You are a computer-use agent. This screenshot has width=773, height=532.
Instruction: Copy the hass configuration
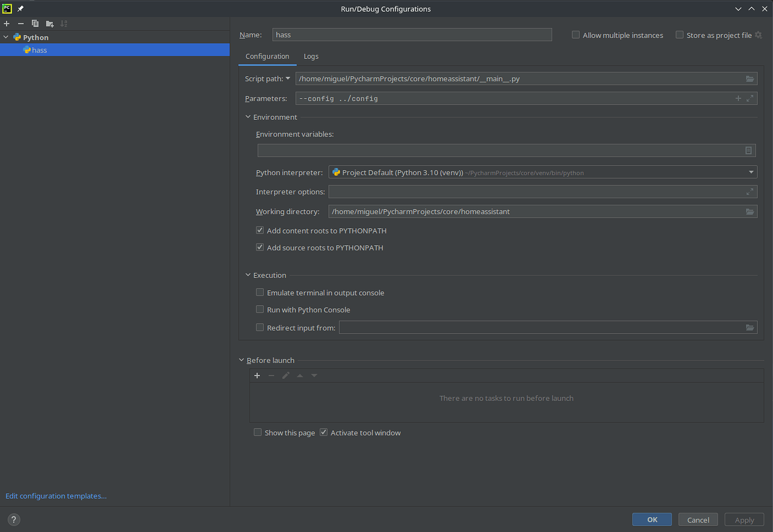[35, 24]
